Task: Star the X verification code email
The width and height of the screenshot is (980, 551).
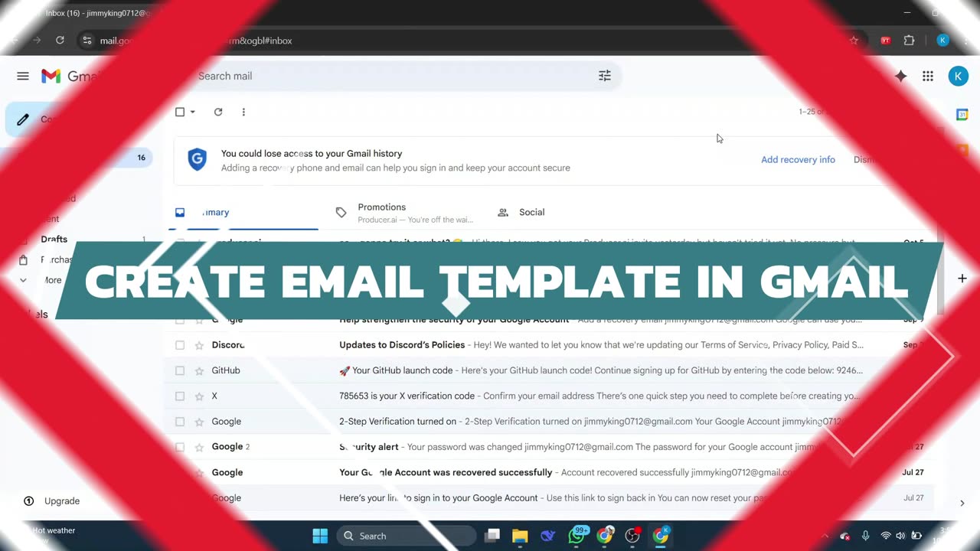Action: pos(199,396)
